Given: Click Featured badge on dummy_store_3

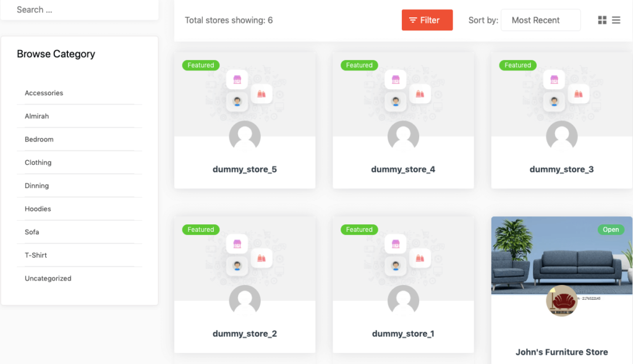Looking at the screenshot, I should click(517, 66).
